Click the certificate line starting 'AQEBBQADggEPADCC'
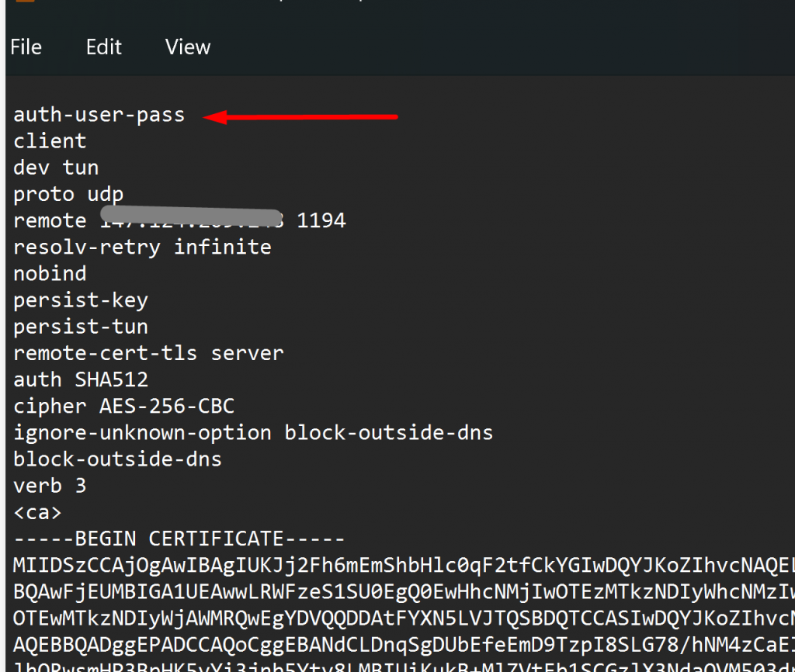The image size is (795, 672). coord(404,645)
